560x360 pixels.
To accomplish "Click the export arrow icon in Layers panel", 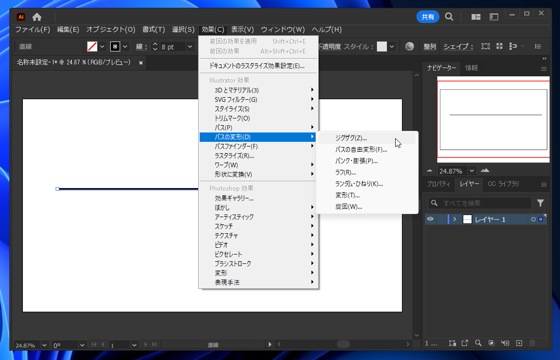I will [x=465, y=343].
